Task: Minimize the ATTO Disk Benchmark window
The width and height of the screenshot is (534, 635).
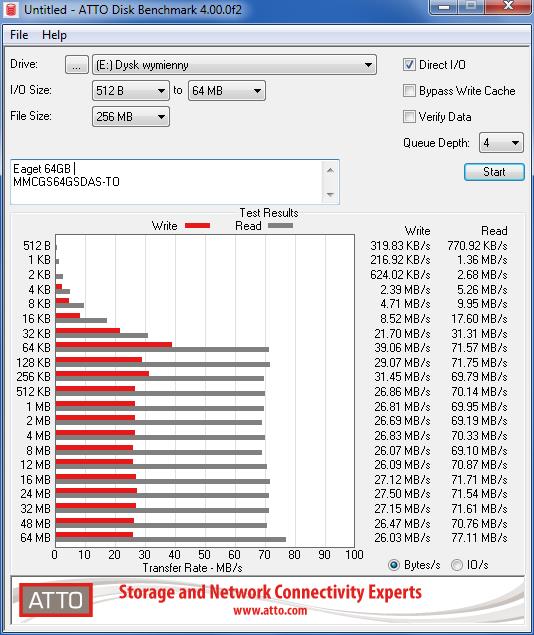Action: (x=444, y=6)
